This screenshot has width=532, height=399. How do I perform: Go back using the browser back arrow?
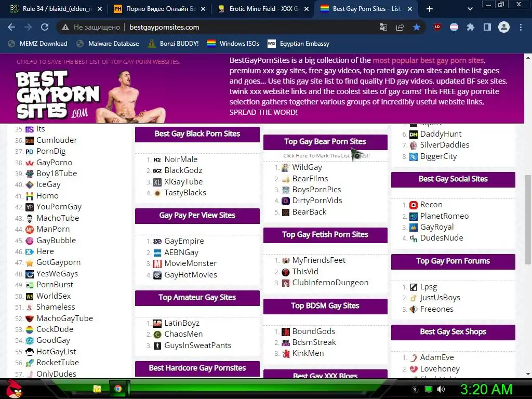[11, 27]
